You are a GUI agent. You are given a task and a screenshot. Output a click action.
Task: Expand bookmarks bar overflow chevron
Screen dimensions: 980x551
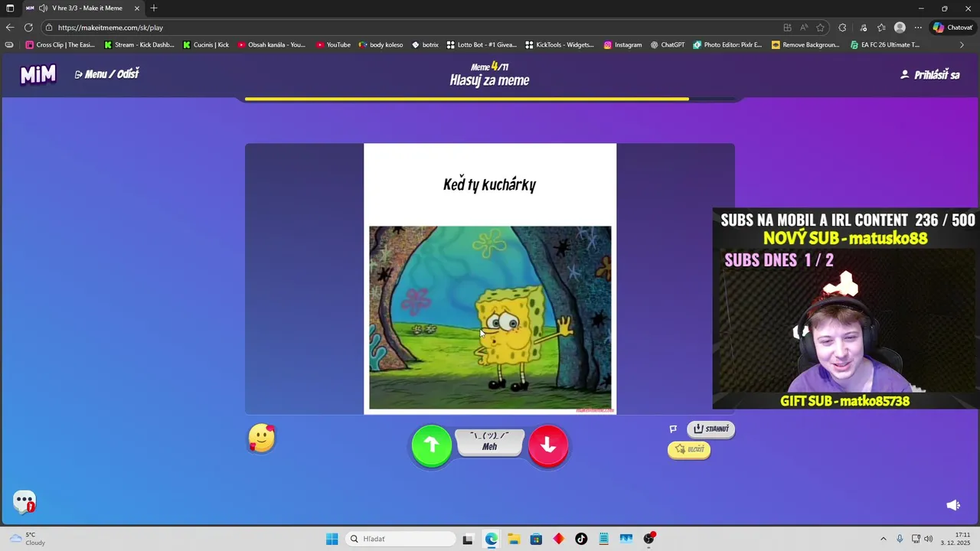pyautogui.click(x=962, y=45)
